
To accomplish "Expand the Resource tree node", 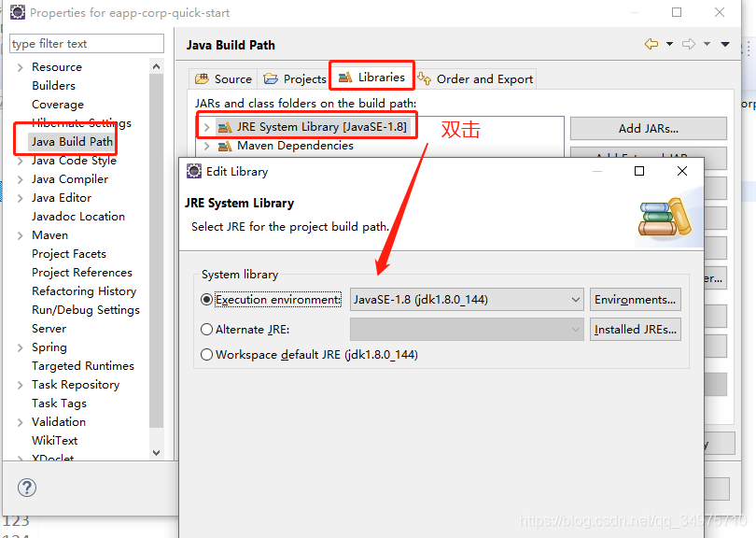I will (x=20, y=67).
